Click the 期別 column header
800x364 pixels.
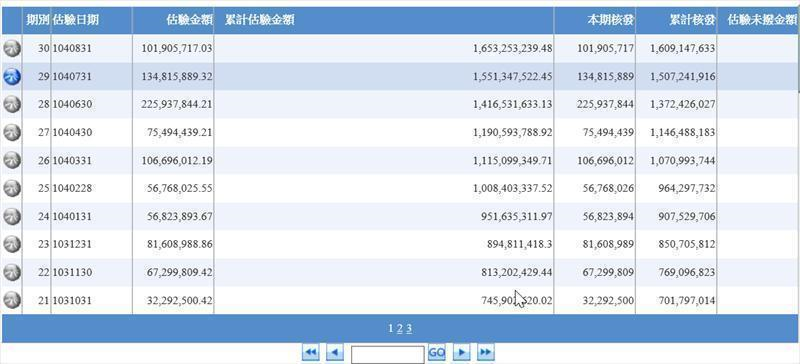tap(38, 20)
